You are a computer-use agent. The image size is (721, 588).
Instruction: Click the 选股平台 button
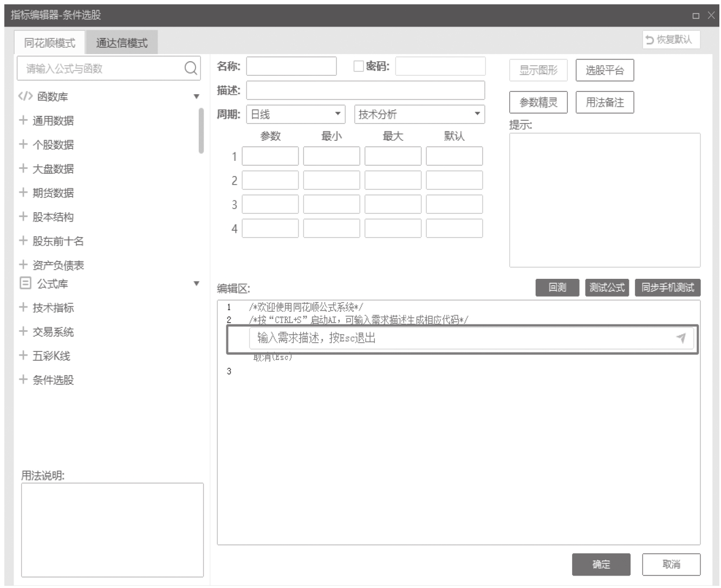605,70
